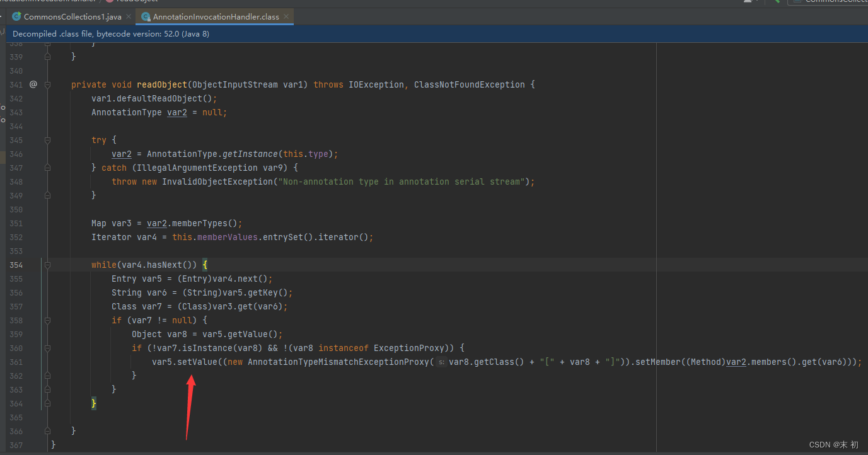
Task: Collapse the if (var7 != null) fold on line 358
Action: (47, 320)
